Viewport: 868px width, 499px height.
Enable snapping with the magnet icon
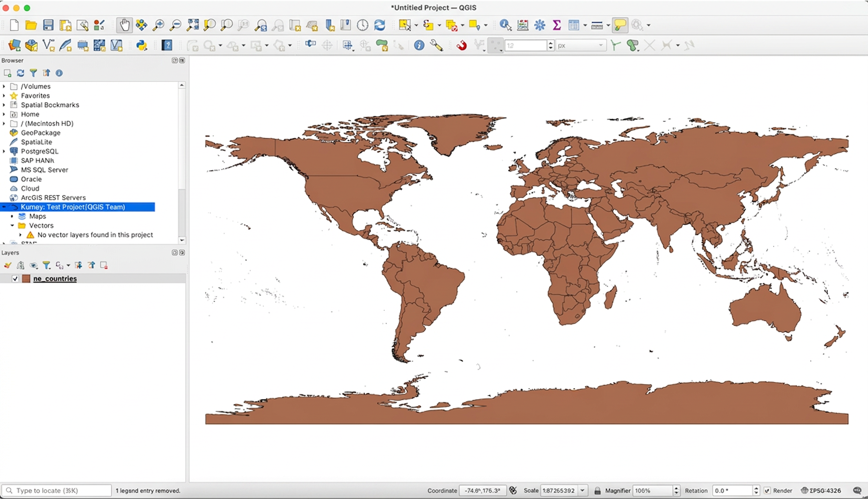[461, 45]
